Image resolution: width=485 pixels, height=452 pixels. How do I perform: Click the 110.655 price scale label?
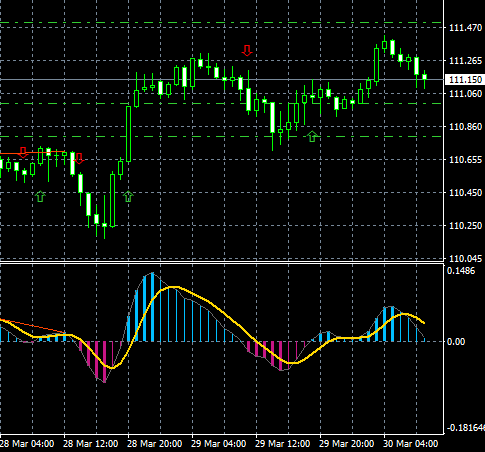point(465,160)
